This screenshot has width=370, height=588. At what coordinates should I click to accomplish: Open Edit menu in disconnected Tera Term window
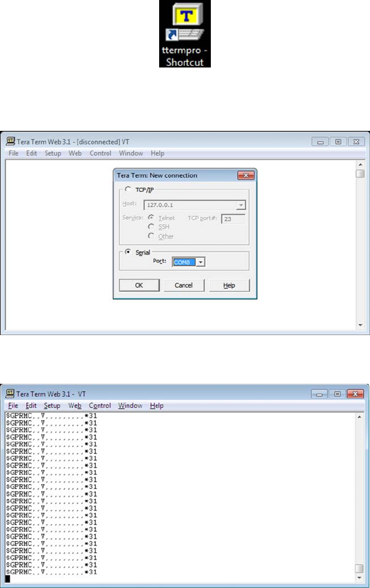32,153
